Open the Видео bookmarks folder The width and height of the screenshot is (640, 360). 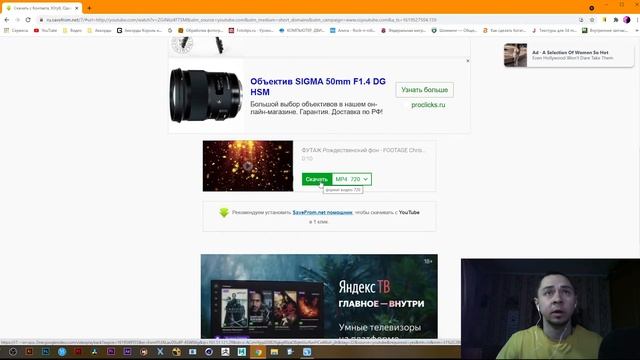tap(72, 30)
